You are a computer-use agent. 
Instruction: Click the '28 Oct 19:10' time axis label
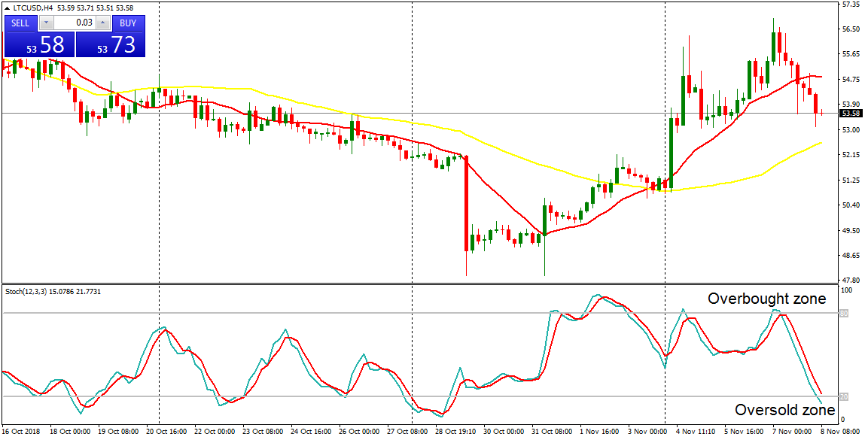[x=454, y=430]
